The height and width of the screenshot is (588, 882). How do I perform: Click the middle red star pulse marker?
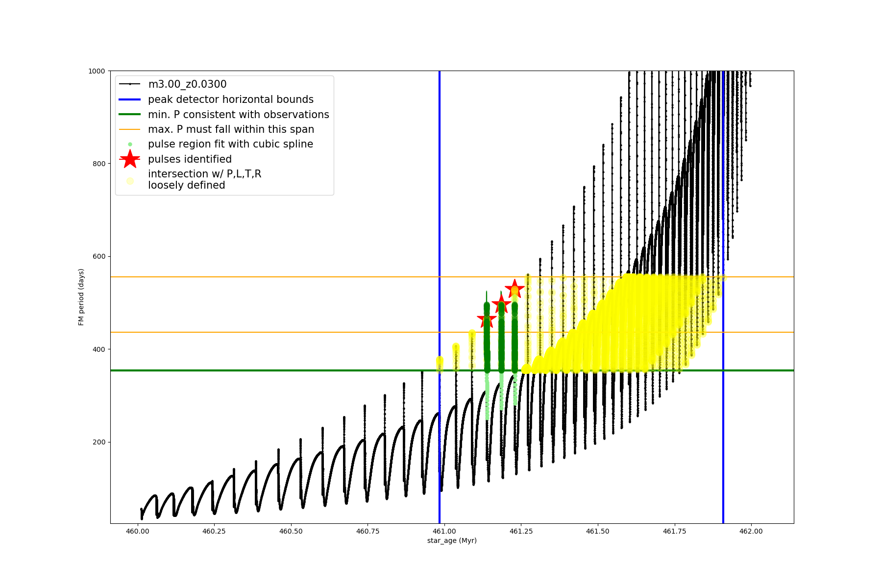pyautogui.click(x=501, y=304)
